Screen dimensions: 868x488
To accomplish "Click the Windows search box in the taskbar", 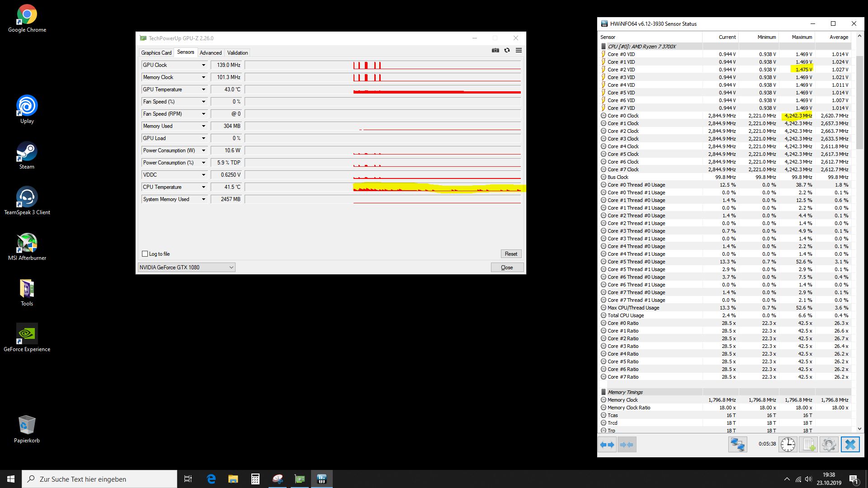I will coord(99,479).
